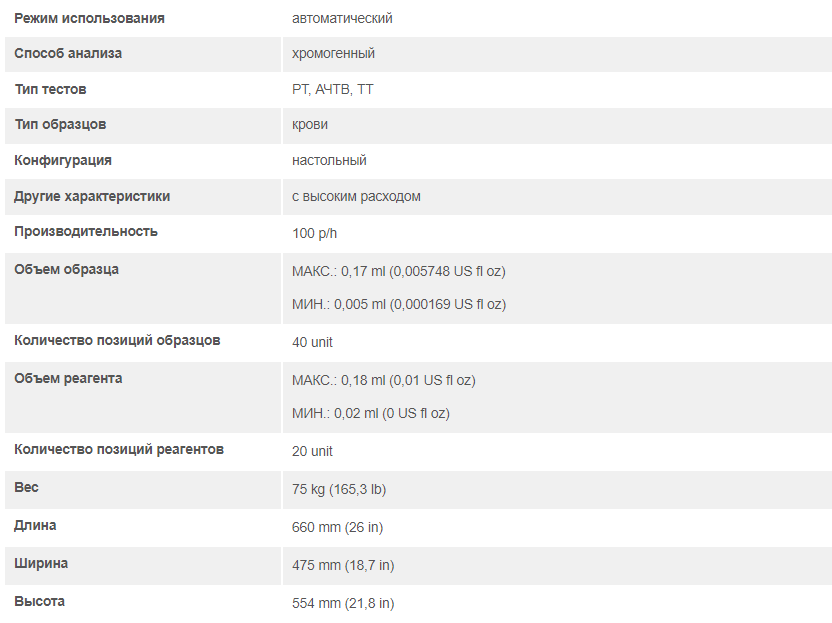Select the '40 unit' sample positions value
Image resolution: width=832 pixels, height=623 pixels.
coord(312,342)
